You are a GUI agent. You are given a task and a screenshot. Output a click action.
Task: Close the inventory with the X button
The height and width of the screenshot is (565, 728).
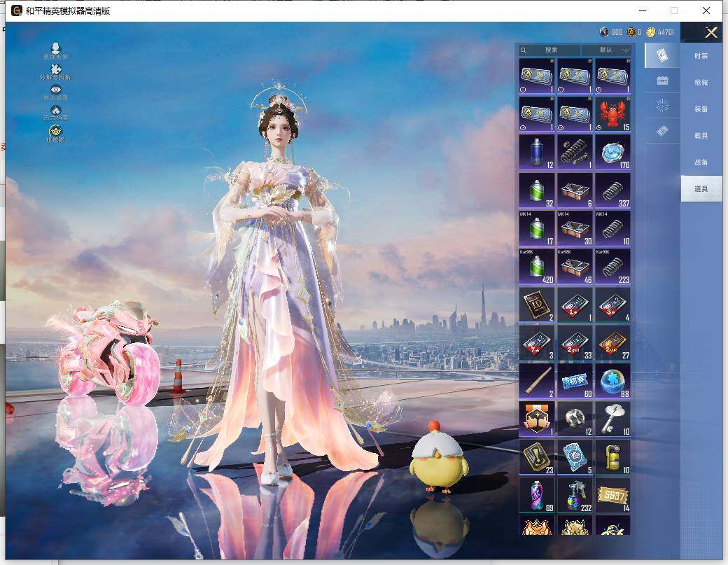(x=711, y=32)
